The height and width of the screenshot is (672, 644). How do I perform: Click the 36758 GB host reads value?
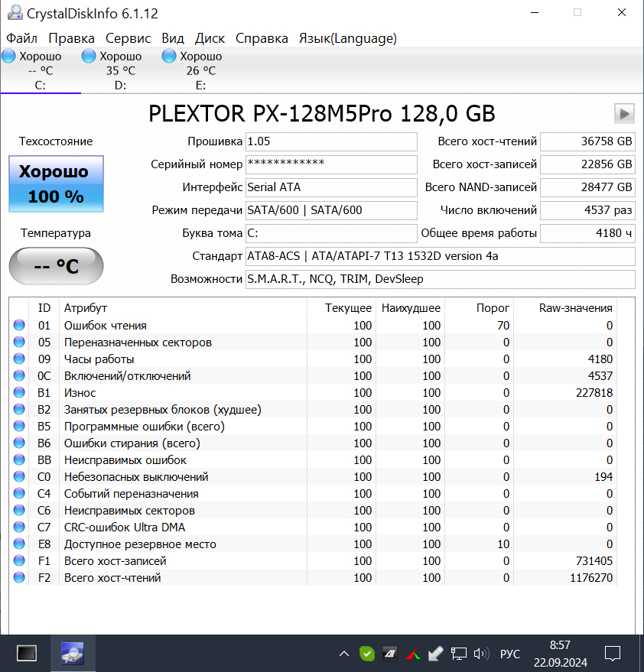coord(587,141)
